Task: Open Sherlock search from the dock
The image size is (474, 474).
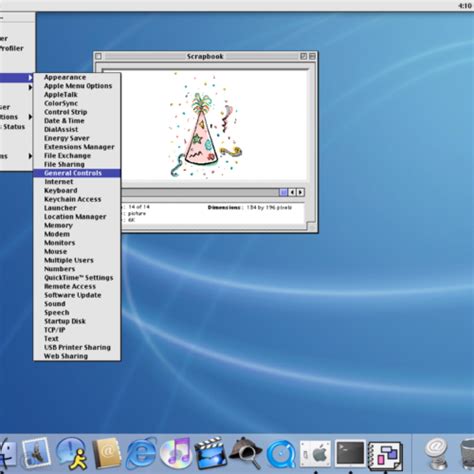Action: [x=246, y=453]
